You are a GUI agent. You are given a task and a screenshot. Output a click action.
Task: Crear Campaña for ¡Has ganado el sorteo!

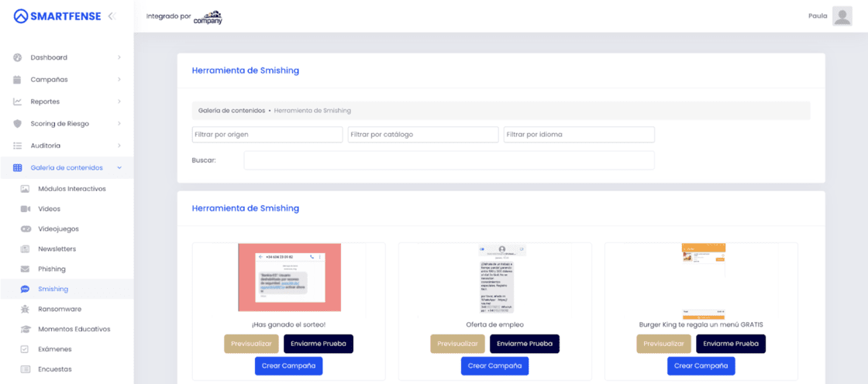[288, 365]
